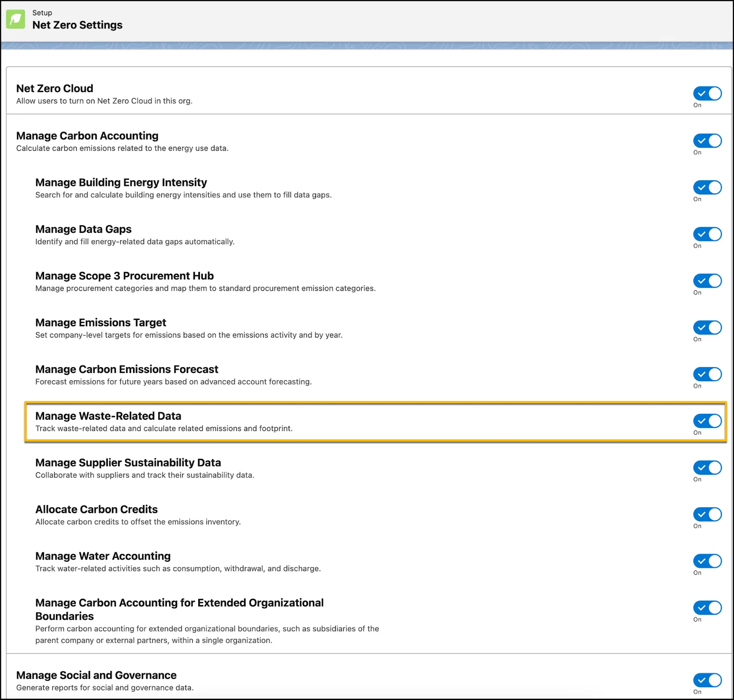Click the Manage Scope 3 Procurement Hub heading

pos(124,276)
